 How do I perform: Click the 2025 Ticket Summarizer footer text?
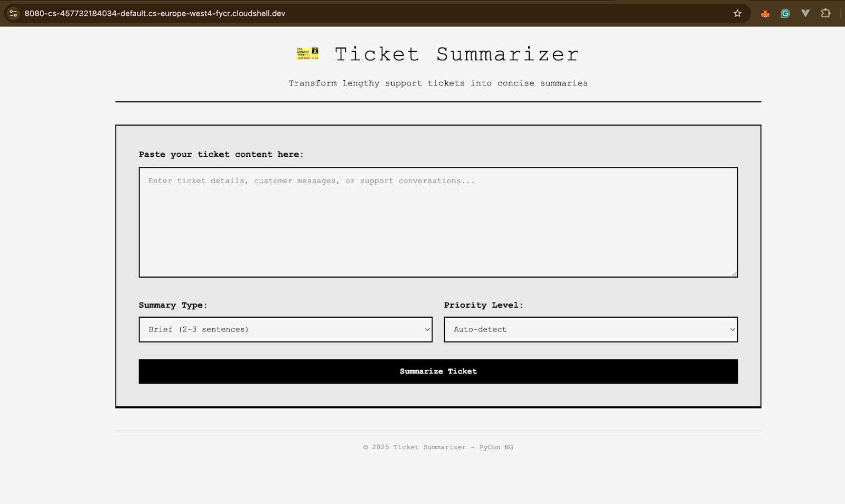(x=438, y=447)
